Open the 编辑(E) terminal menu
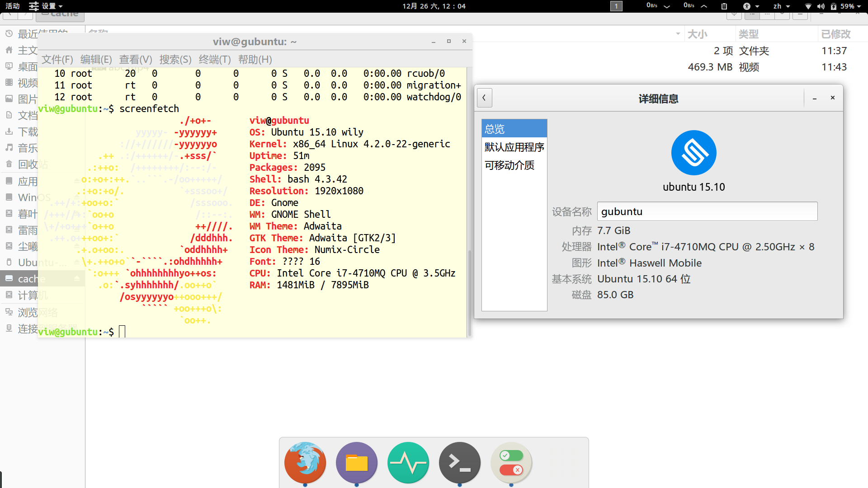The height and width of the screenshot is (488, 868). (96, 60)
